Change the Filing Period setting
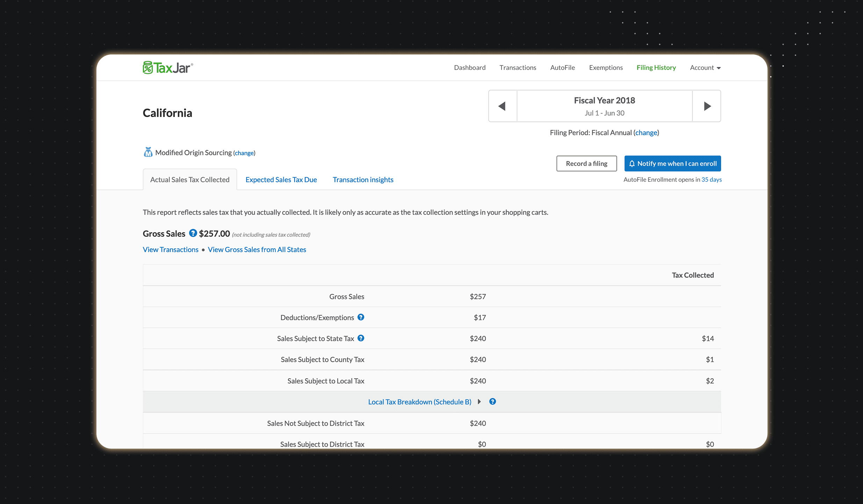The height and width of the screenshot is (504, 863). 646,133
